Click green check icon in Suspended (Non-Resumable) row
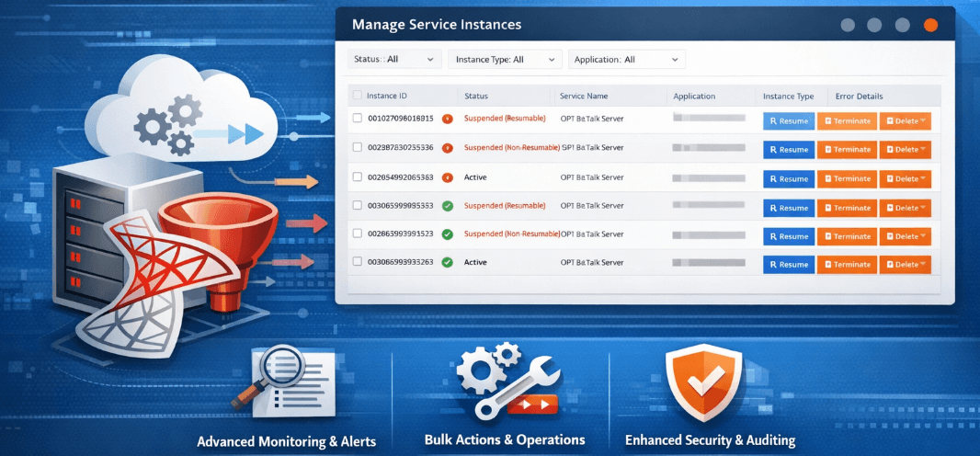 [x=447, y=234]
